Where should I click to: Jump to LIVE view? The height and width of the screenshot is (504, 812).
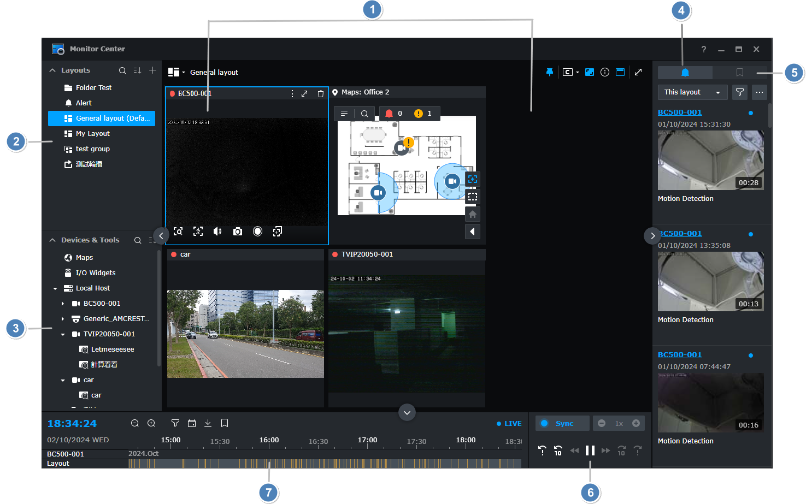[x=509, y=424]
